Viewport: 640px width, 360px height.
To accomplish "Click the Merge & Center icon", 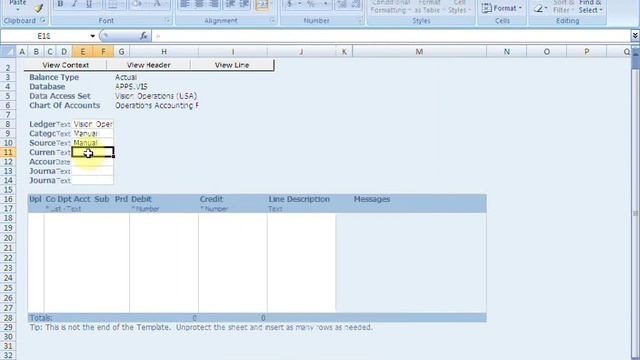I will point(262,4).
